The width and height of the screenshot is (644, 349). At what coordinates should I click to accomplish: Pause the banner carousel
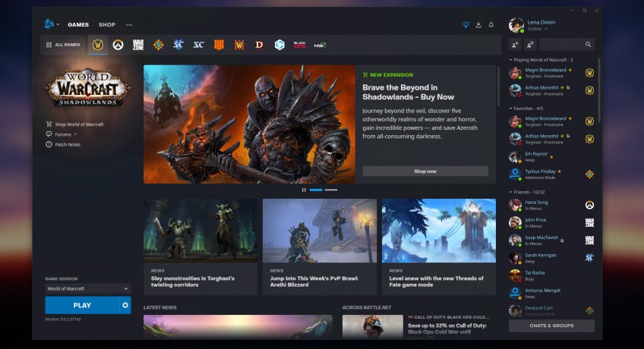click(304, 190)
